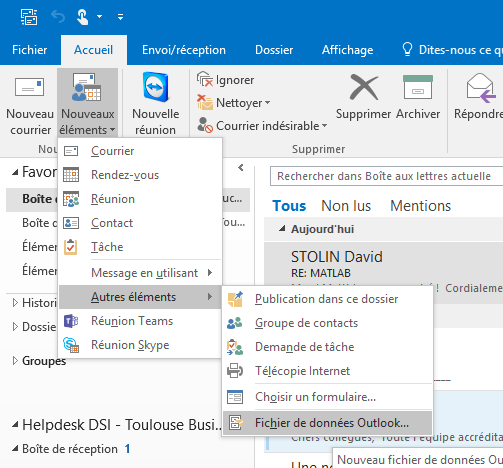Filter by Mentions

421,206
